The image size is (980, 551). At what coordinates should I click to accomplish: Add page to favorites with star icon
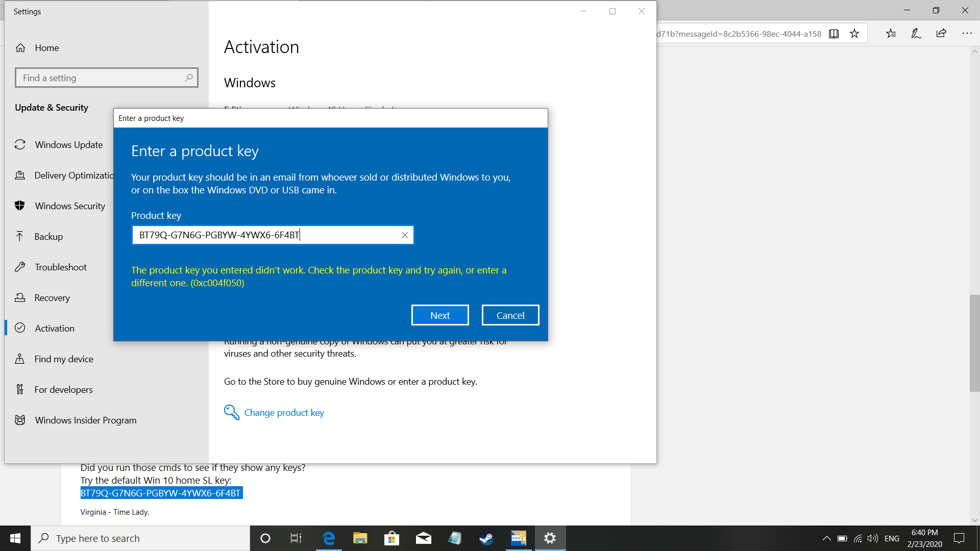coord(854,34)
